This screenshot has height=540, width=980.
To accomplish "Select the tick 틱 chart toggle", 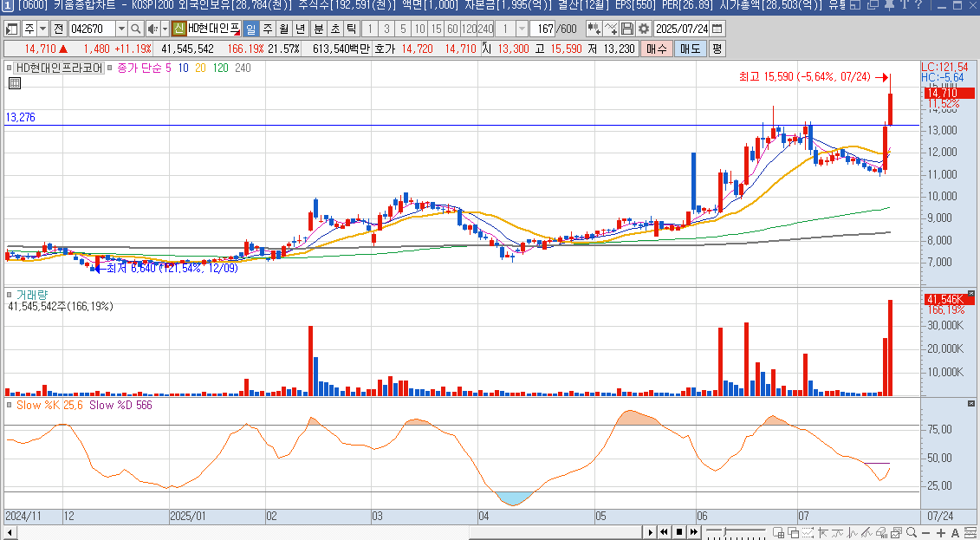I will coord(351,29).
